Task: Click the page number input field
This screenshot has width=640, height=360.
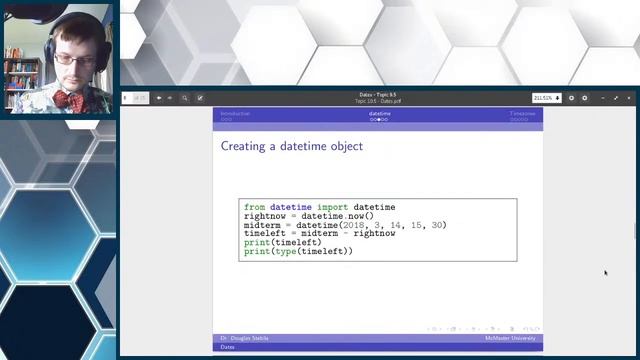Action: click(x=127, y=98)
